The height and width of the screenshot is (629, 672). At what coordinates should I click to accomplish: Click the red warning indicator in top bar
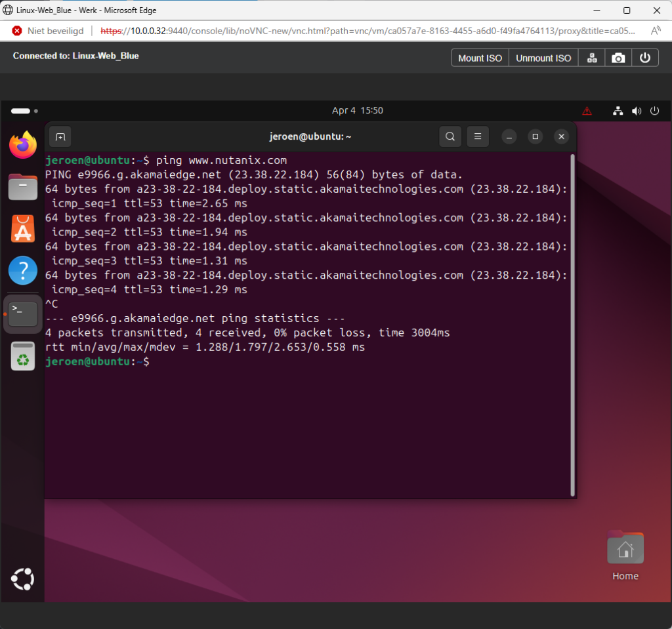(x=587, y=112)
